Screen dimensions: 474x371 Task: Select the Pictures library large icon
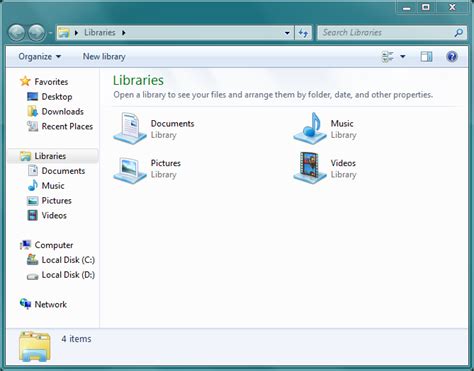point(130,170)
